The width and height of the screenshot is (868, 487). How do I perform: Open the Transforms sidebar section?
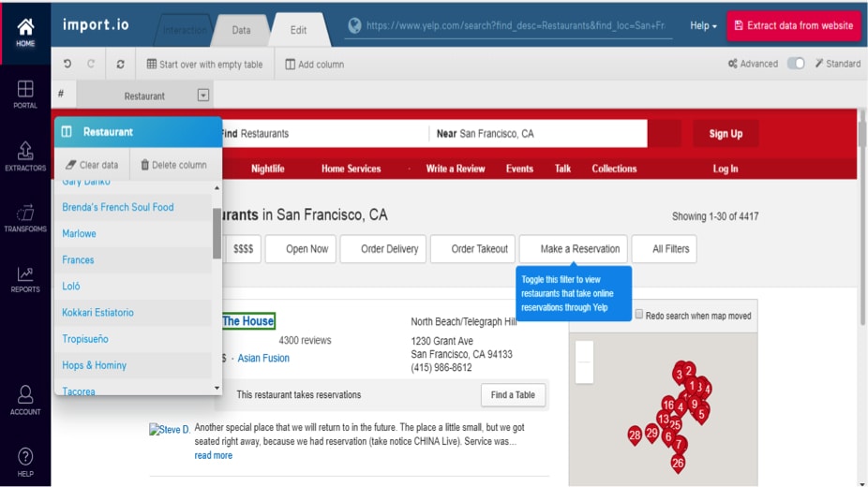[25, 218]
